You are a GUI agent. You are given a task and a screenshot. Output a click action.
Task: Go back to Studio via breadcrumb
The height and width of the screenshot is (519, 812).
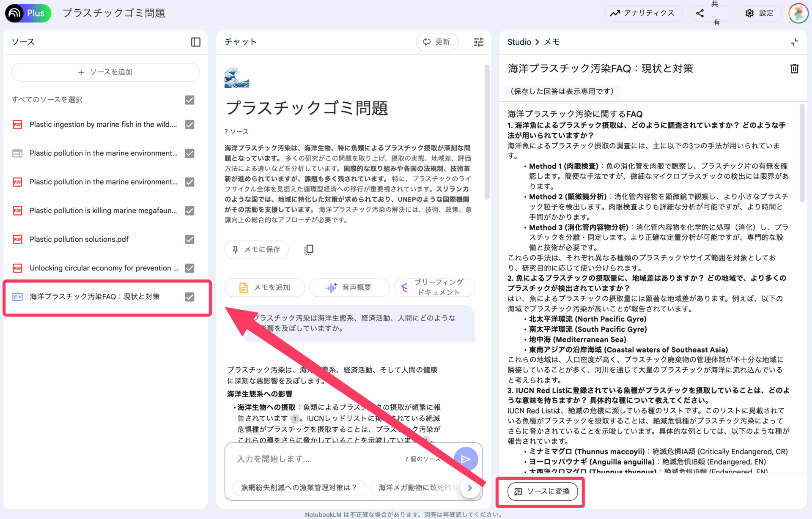[519, 42]
